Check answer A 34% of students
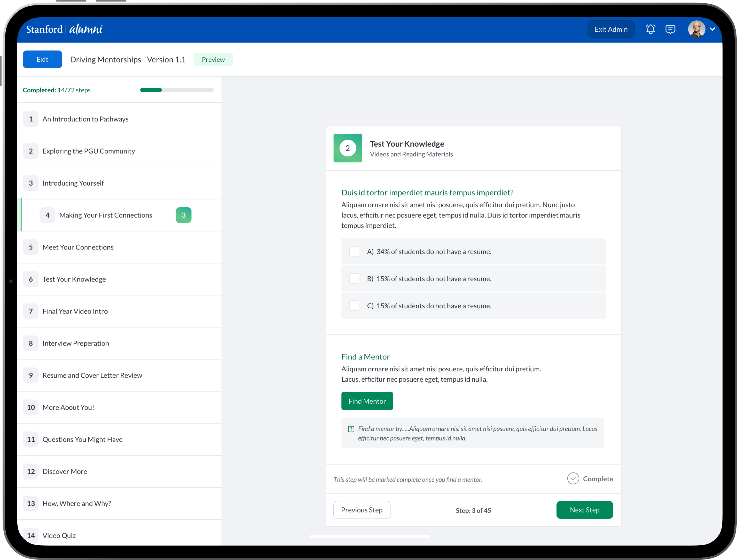737x560 pixels. (x=354, y=251)
